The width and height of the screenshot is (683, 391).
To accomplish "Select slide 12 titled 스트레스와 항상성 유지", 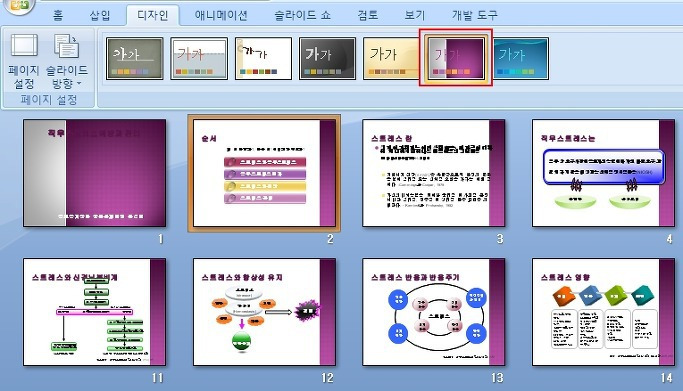I will [264, 312].
